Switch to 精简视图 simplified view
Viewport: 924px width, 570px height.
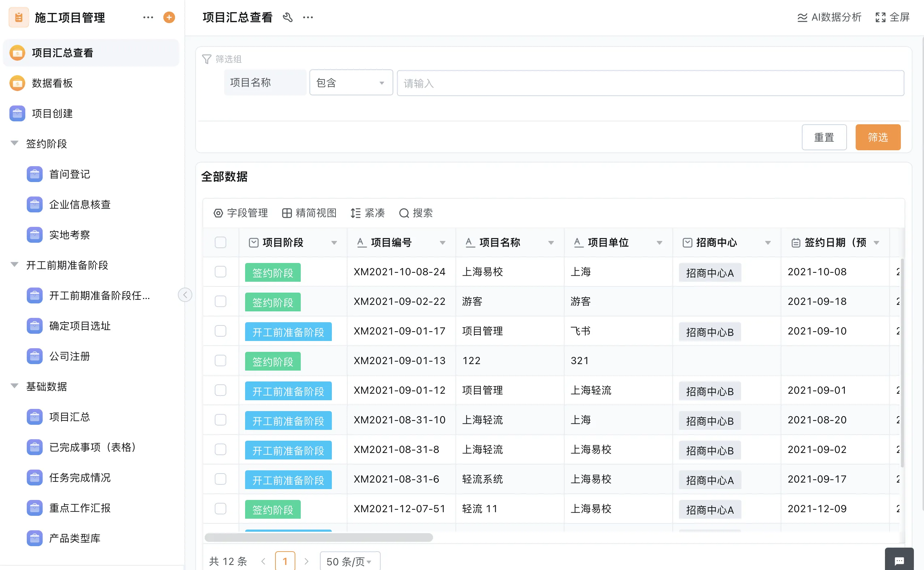pyautogui.click(x=309, y=213)
